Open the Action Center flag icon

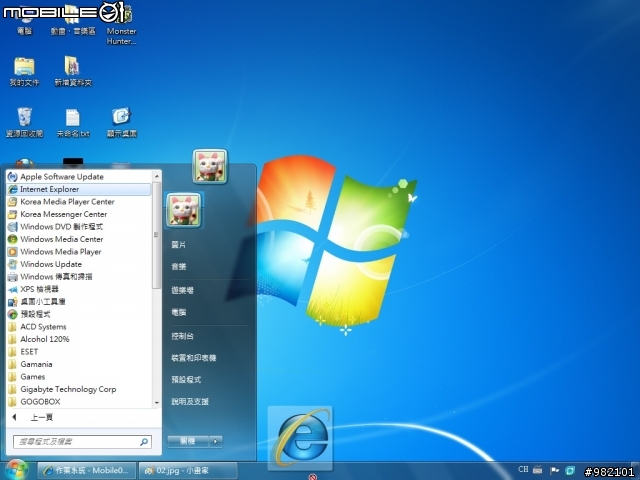tap(554, 471)
